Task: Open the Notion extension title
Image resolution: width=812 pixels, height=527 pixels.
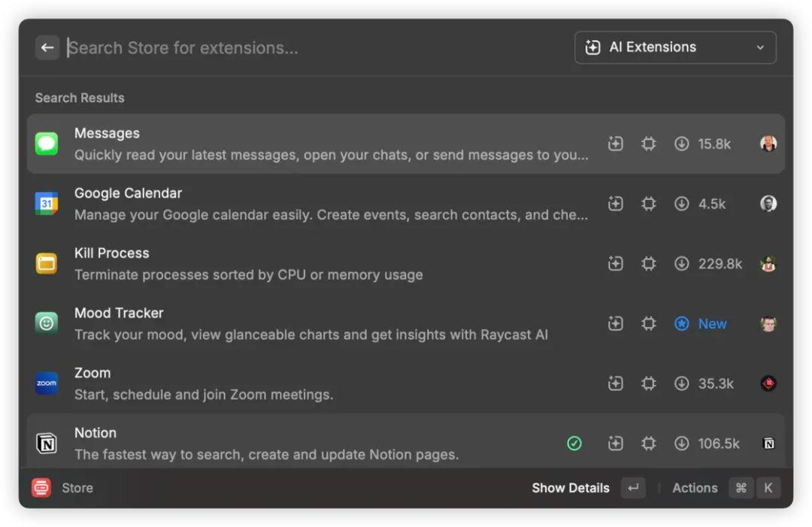Action: [x=95, y=433]
